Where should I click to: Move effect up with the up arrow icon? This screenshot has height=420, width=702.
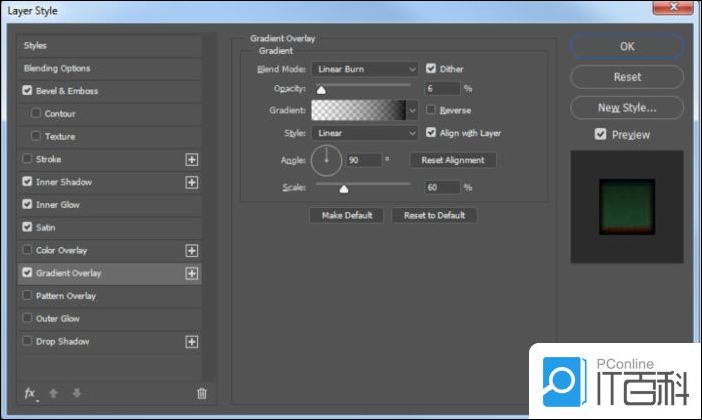[53, 394]
